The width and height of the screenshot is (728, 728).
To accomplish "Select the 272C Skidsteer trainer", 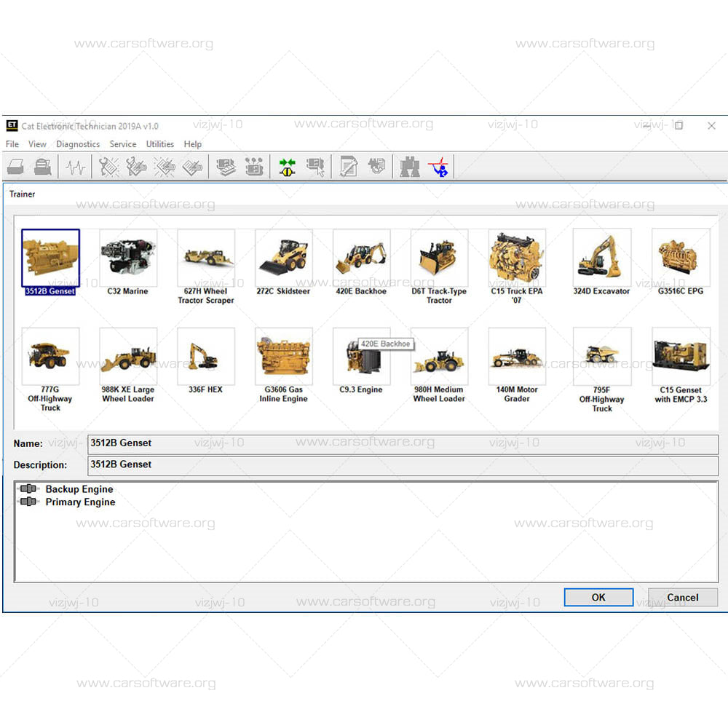I will click(x=284, y=258).
